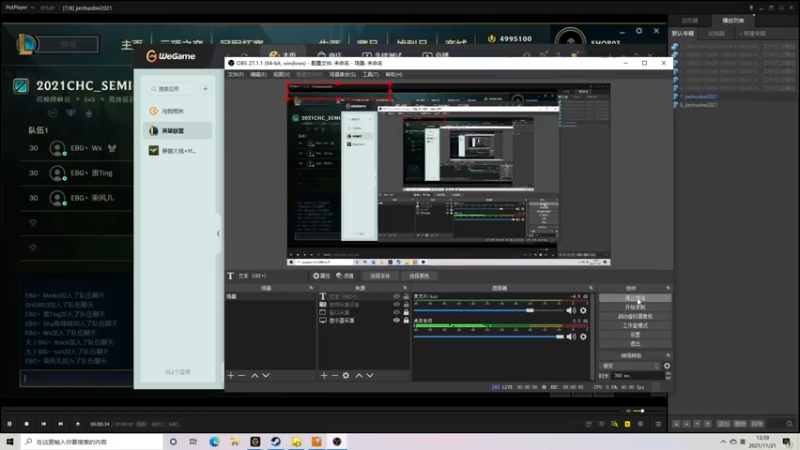This screenshot has width=800, height=450.
Task: Mute the 桌面音频 speaker icon
Action: (x=571, y=337)
